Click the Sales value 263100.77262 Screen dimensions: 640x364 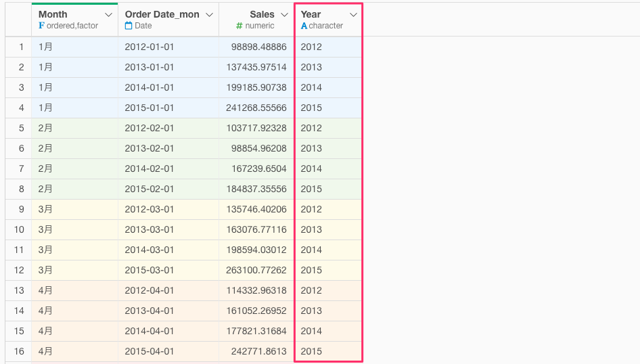pyautogui.click(x=256, y=270)
